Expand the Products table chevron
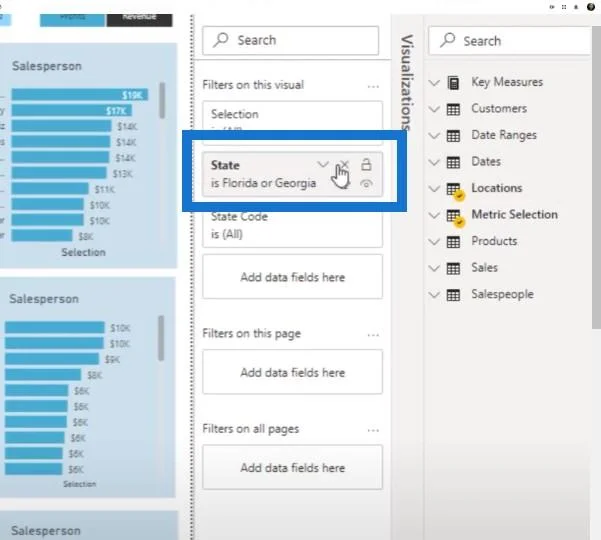 [434, 241]
